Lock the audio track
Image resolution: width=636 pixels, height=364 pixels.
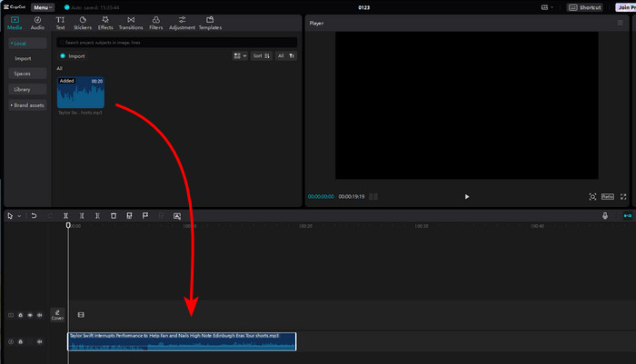[x=20, y=341]
